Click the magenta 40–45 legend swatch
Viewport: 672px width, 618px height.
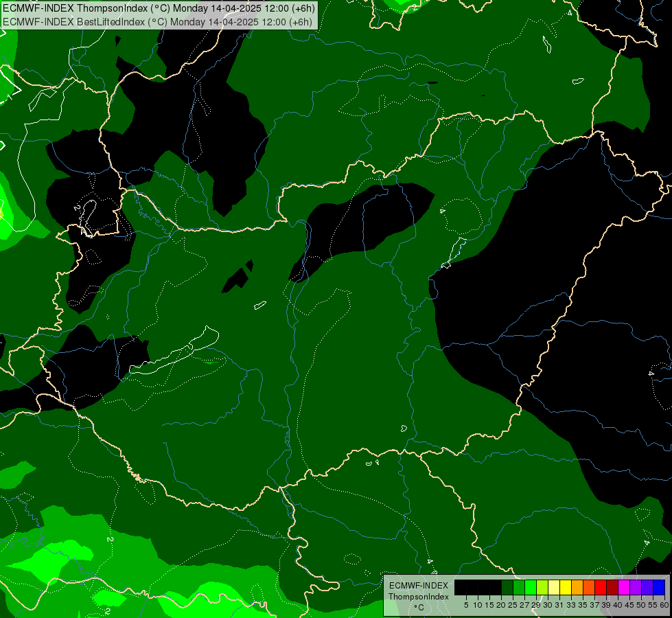point(623,587)
